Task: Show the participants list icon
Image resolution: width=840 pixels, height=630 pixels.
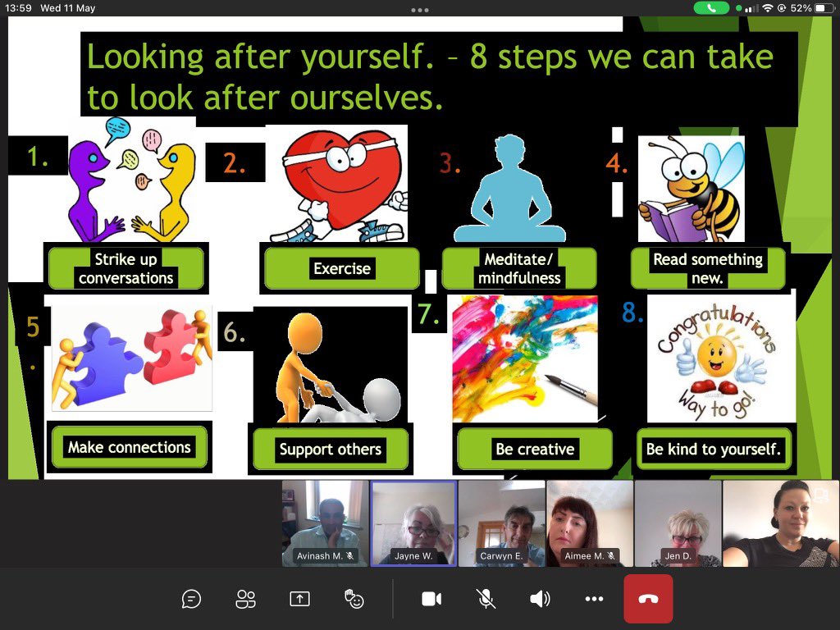Action: [x=246, y=599]
